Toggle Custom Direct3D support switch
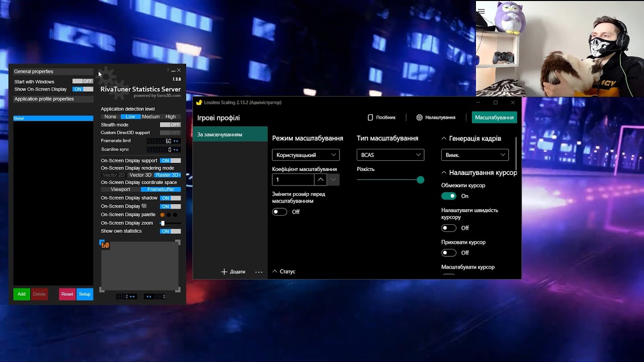The height and width of the screenshot is (362, 644). pos(170,133)
